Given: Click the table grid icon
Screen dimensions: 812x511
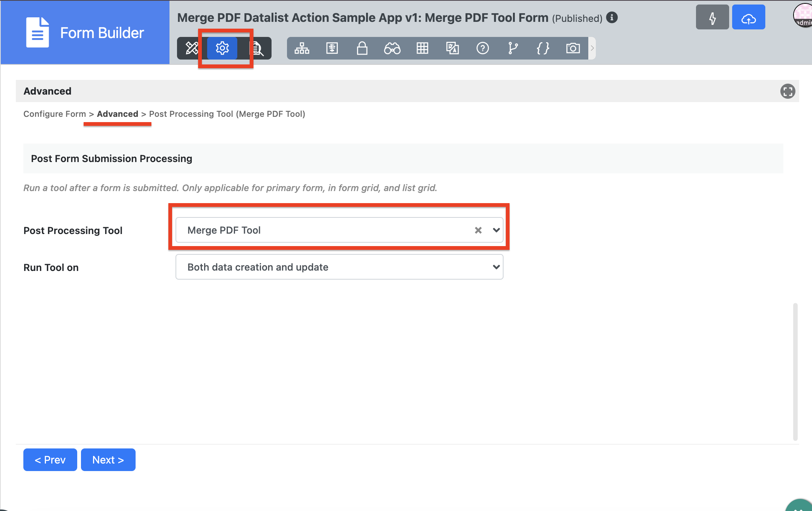Looking at the screenshot, I should coord(422,48).
